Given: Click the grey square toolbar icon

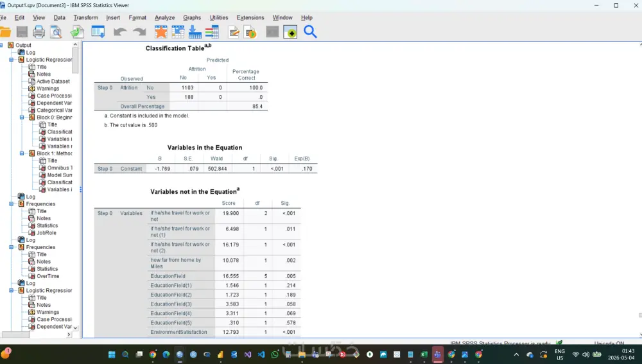Looking at the screenshot, I should coord(272,32).
